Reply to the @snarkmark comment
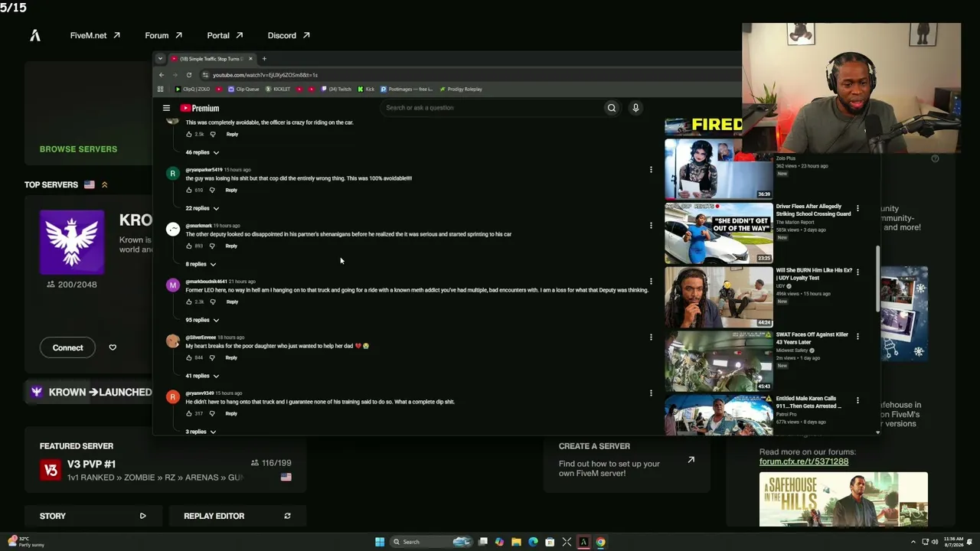Image resolution: width=980 pixels, height=551 pixels. tap(231, 246)
